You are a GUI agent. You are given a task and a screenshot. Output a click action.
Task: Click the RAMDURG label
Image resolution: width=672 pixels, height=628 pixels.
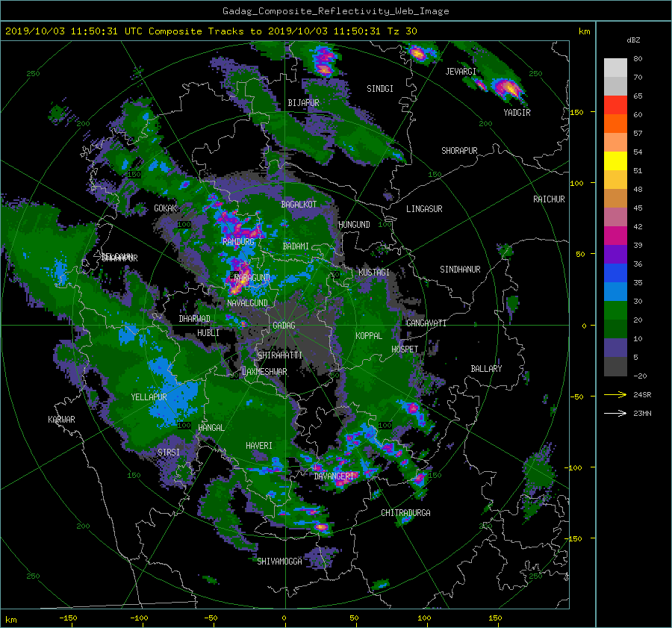pyautogui.click(x=238, y=242)
